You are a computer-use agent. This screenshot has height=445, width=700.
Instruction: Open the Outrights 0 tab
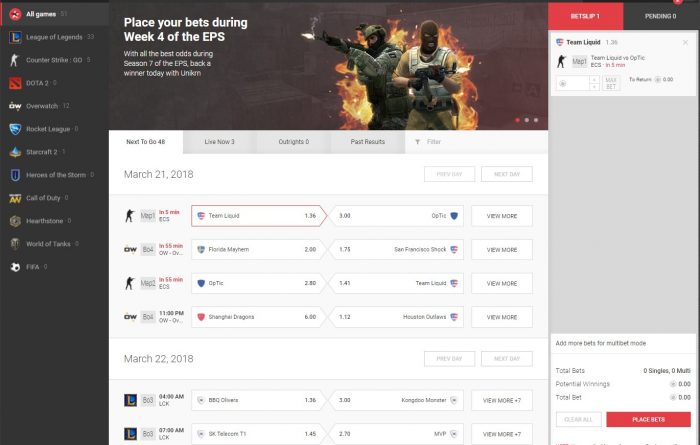coord(294,142)
